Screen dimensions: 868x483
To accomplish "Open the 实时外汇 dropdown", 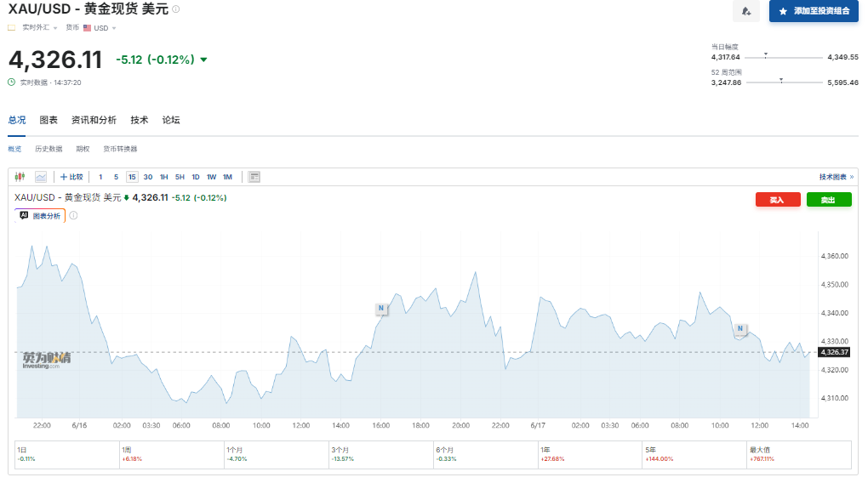I will click(39, 28).
